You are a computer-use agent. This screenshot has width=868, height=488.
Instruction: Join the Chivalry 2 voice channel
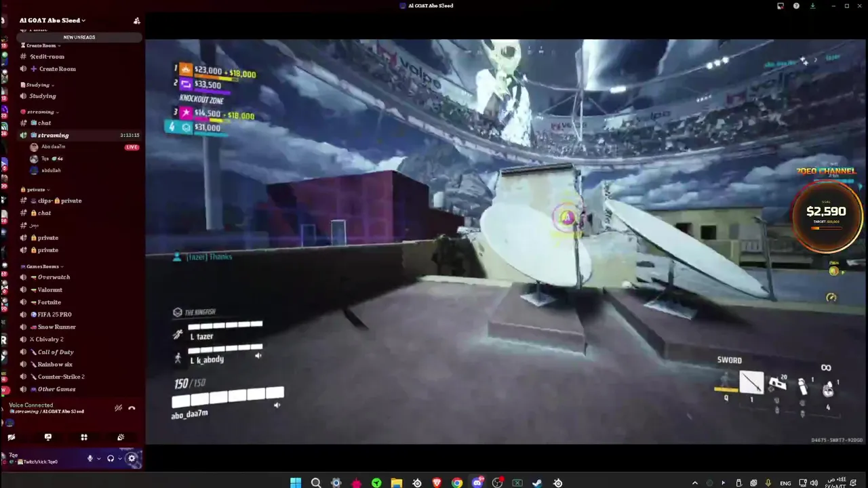click(x=79, y=339)
